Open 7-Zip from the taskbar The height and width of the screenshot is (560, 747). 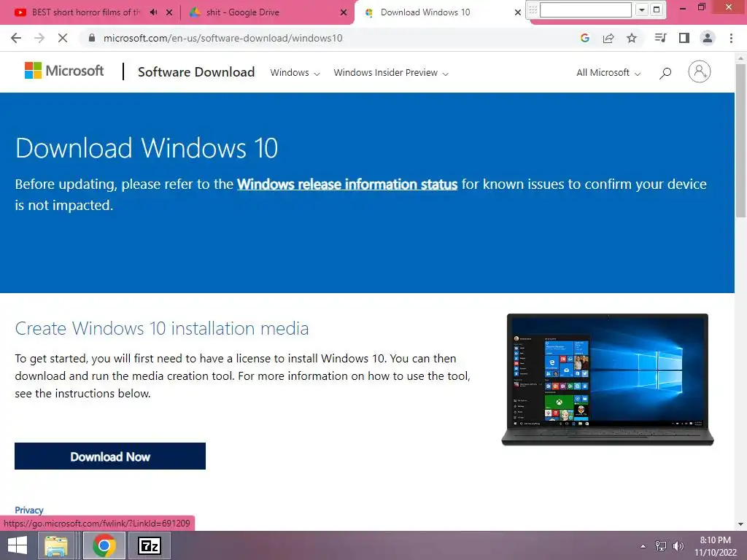coord(149,545)
